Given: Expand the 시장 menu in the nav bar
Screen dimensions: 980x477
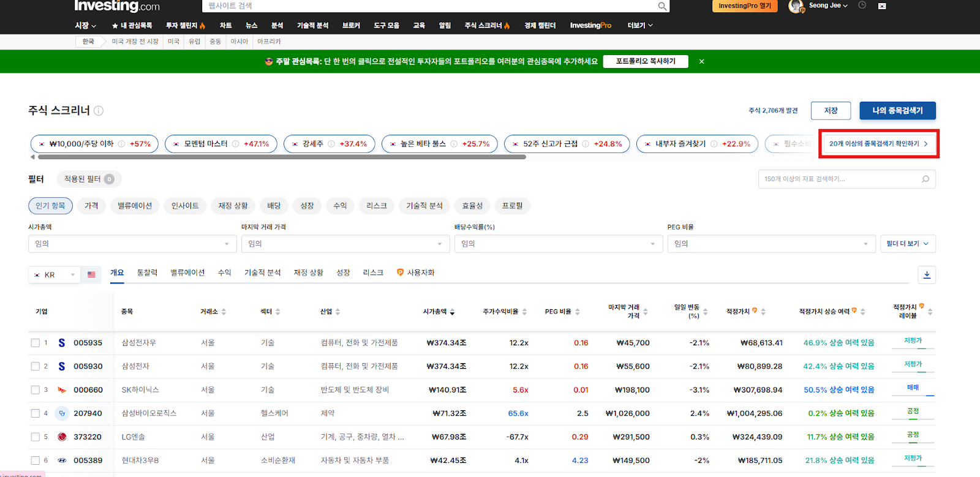Looking at the screenshot, I should [86, 26].
